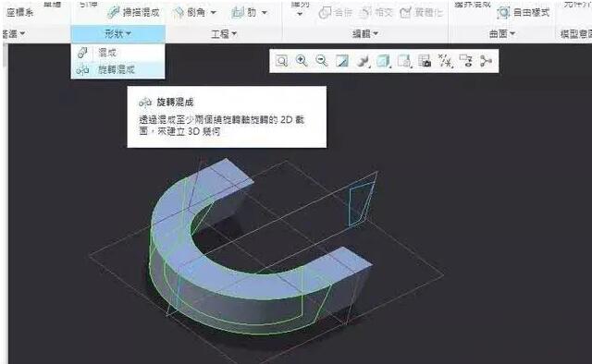The height and width of the screenshot is (364, 592).
Task: Click the view manager icon
Action: (x=425, y=61)
